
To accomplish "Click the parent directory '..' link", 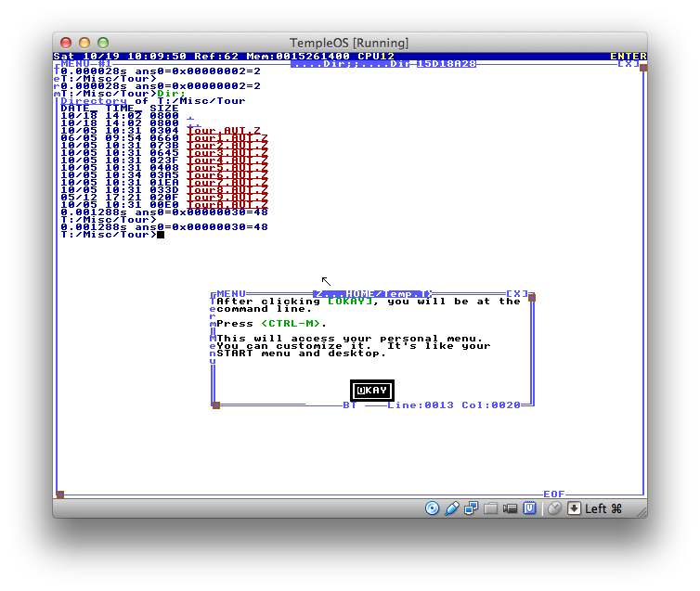I will coord(193,123).
